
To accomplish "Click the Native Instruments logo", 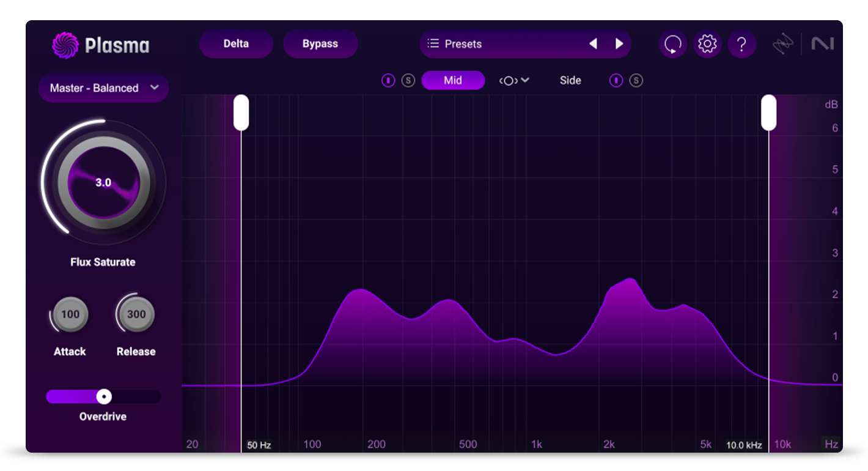I will pos(822,44).
